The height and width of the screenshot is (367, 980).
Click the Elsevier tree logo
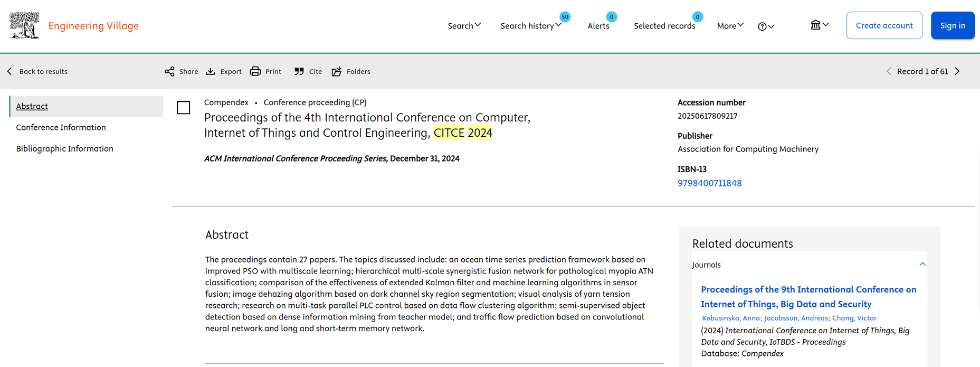tap(24, 25)
